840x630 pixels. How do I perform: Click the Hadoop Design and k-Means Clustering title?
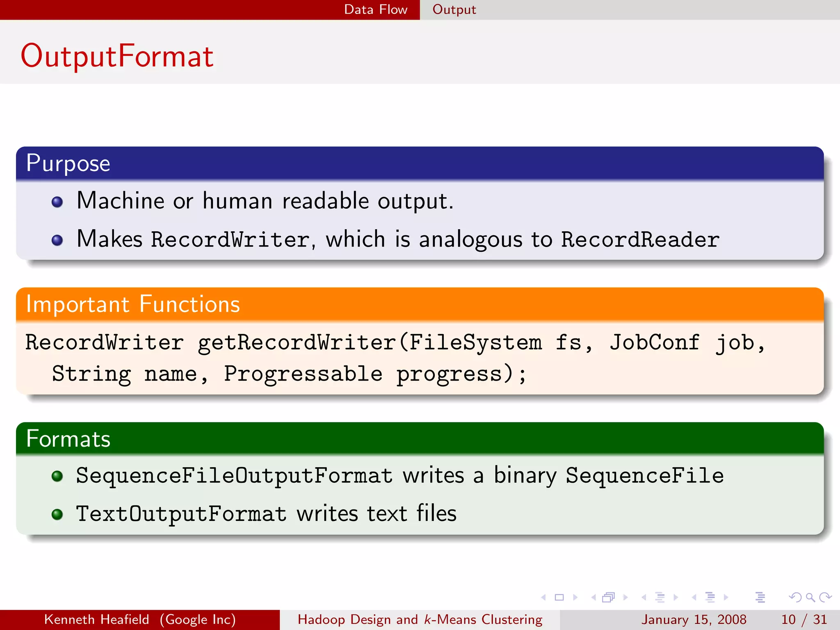point(420,619)
